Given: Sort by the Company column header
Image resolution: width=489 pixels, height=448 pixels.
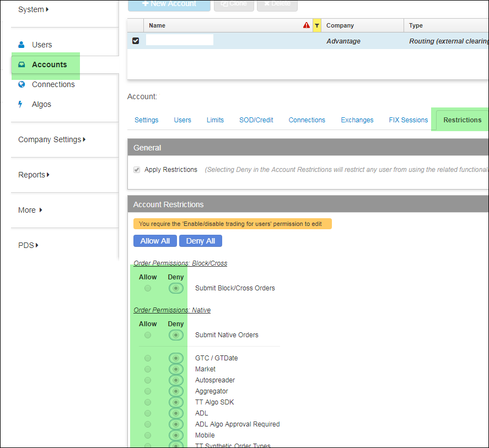Looking at the screenshot, I should point(340,25).
